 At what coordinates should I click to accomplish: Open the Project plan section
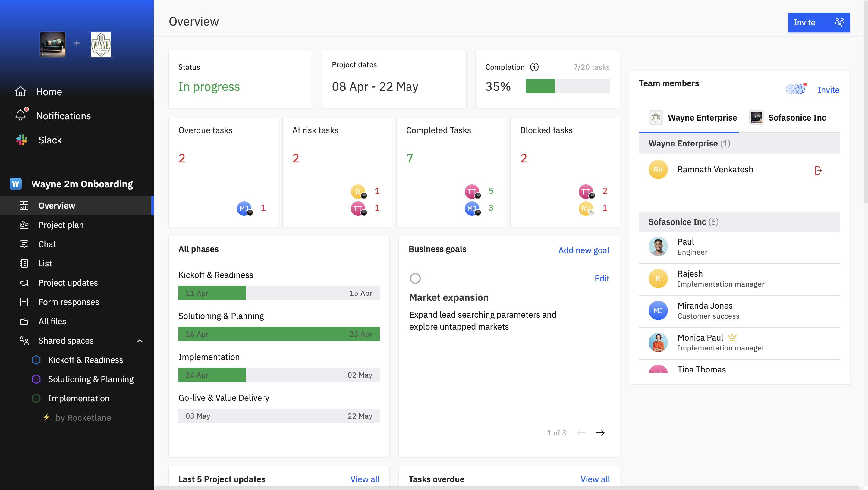61,225
